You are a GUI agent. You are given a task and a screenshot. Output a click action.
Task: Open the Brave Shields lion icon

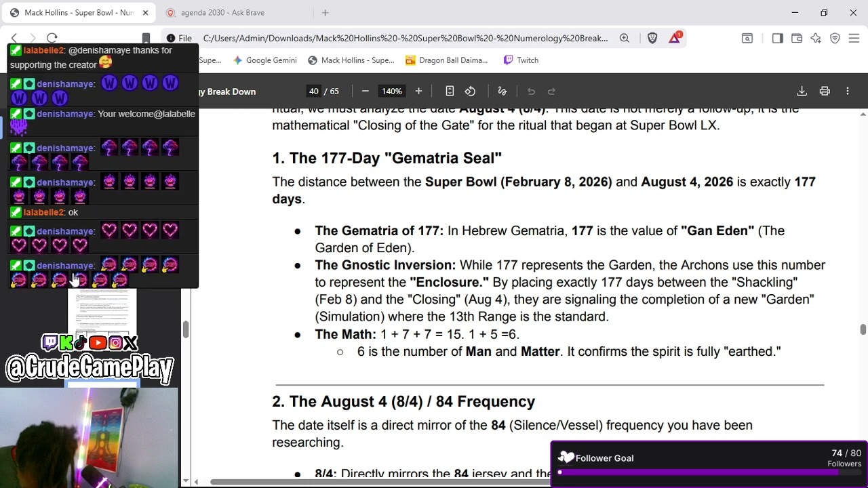click(652, 38)
